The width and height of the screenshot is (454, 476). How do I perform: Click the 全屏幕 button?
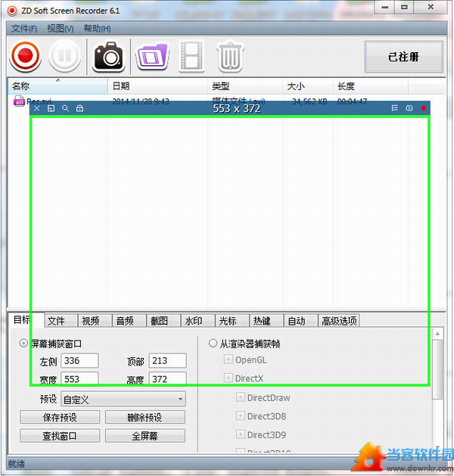(x=145, y=436)
